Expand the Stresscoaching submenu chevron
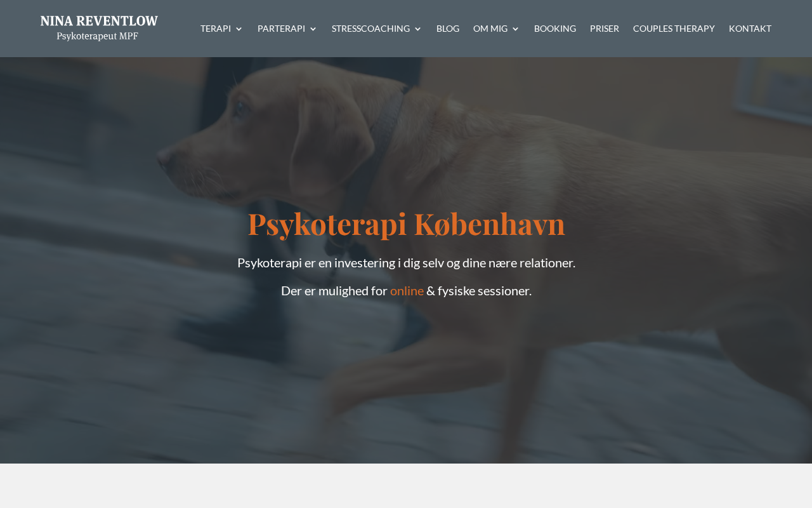812x508 pixels. [418, 29]
